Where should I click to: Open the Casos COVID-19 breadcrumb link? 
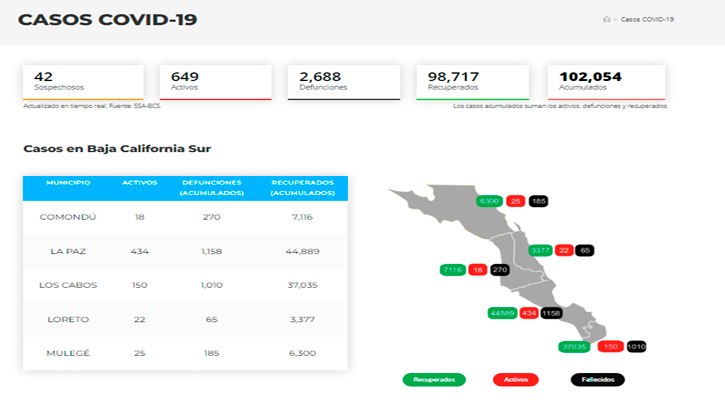tap(647, 19)
